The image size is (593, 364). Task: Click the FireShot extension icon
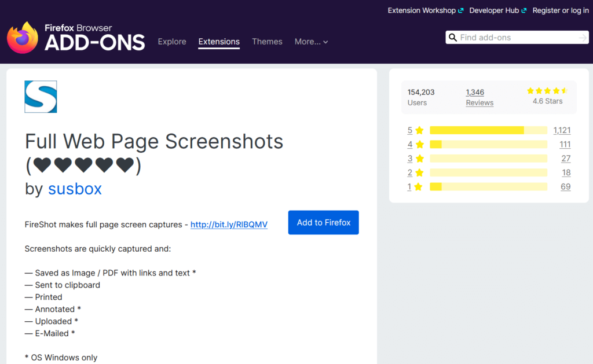point(41,97)
